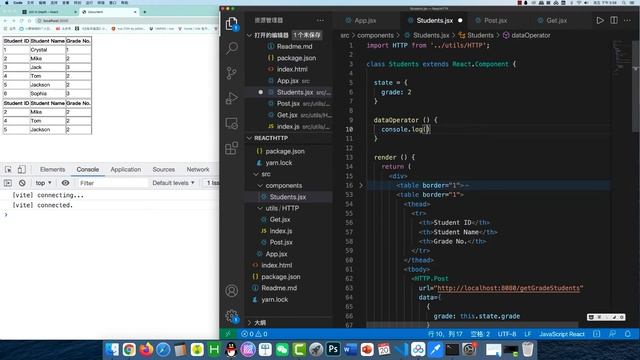Open the notifications bell in the status bar

tap(628, 334)
